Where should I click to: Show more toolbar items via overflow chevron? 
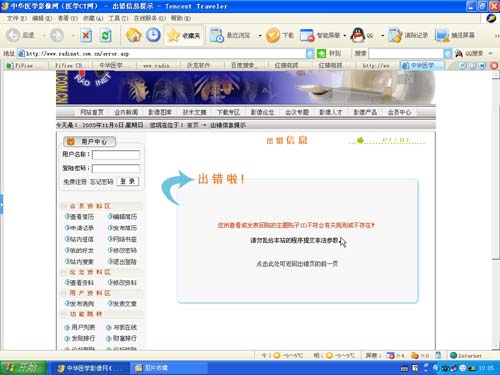(496, 35)
